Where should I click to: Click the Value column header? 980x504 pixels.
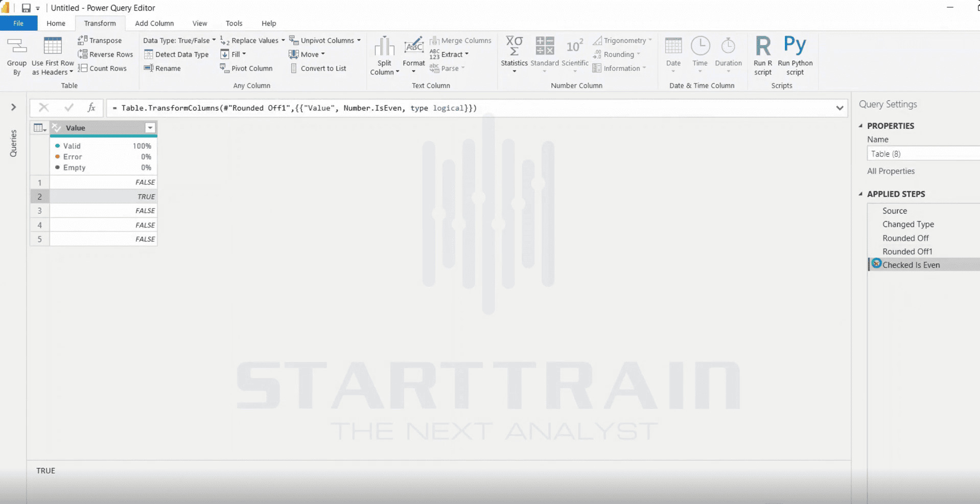coord(104,128)
